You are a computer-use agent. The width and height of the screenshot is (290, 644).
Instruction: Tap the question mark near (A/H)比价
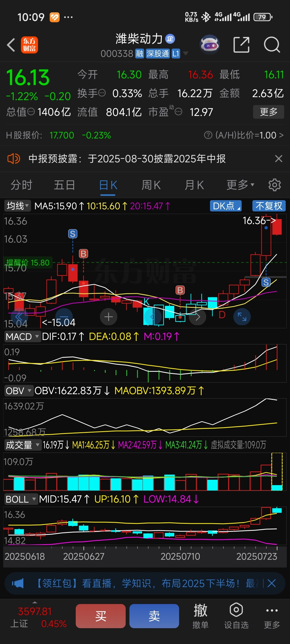point(208,135)
